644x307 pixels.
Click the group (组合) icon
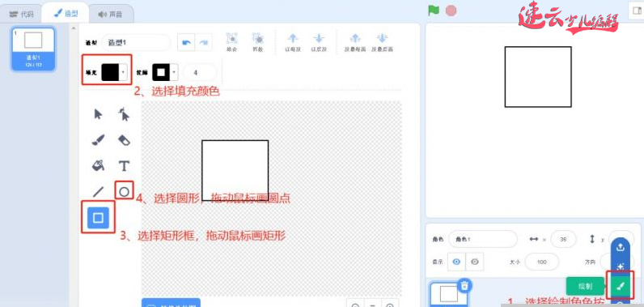click(231, 39)
